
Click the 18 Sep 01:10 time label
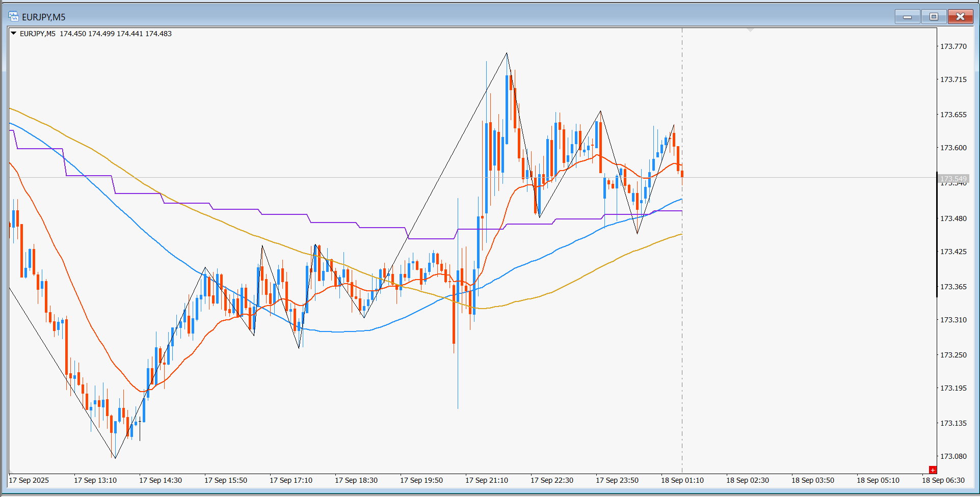pyautogui.click(x=682, y=480)
